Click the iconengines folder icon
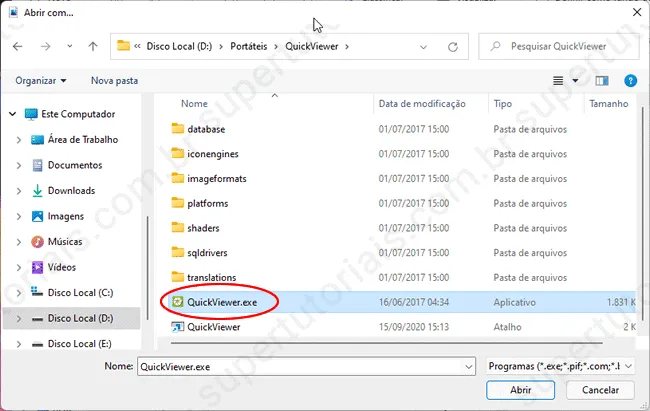 click(x=177, y=153)
